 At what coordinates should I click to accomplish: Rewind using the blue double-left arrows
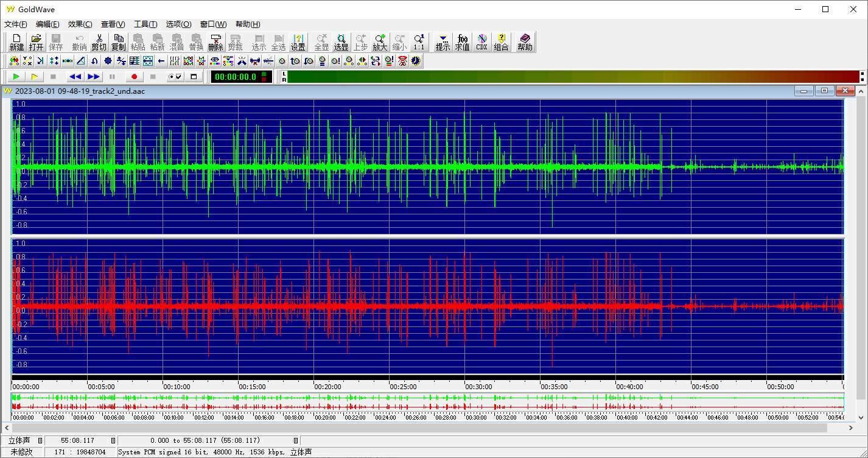75,77
